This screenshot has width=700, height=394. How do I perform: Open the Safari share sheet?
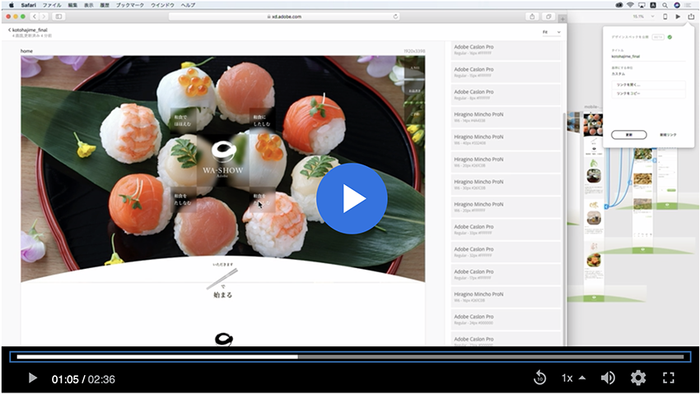click(532, 17)
